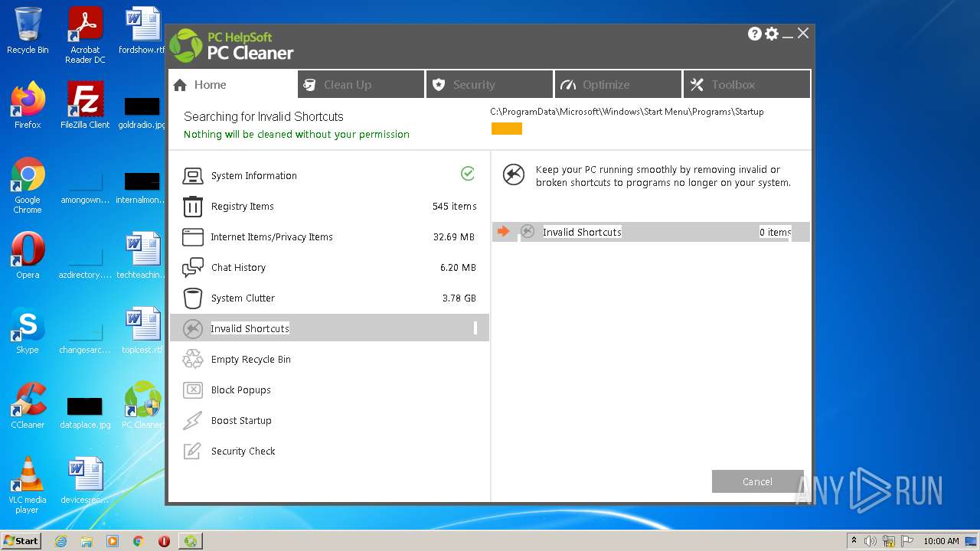
Task: Select the VLC media player desktop shortcut
Action: click(x=28, y=485)
